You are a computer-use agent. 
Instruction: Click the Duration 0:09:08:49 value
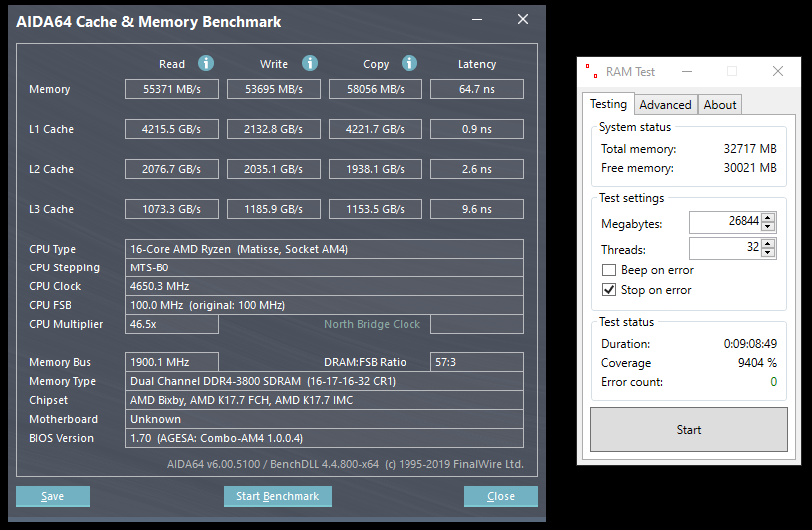(x=750, y=344)
